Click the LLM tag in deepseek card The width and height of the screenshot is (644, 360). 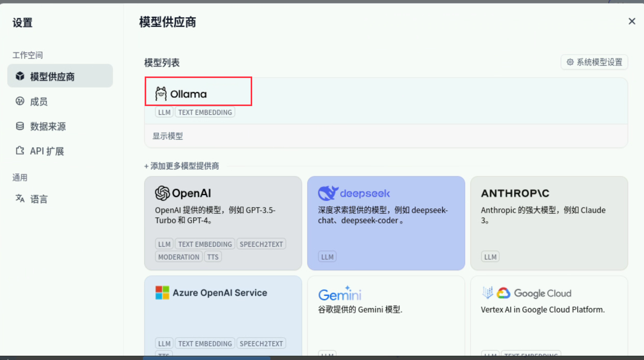coord(327,256)
